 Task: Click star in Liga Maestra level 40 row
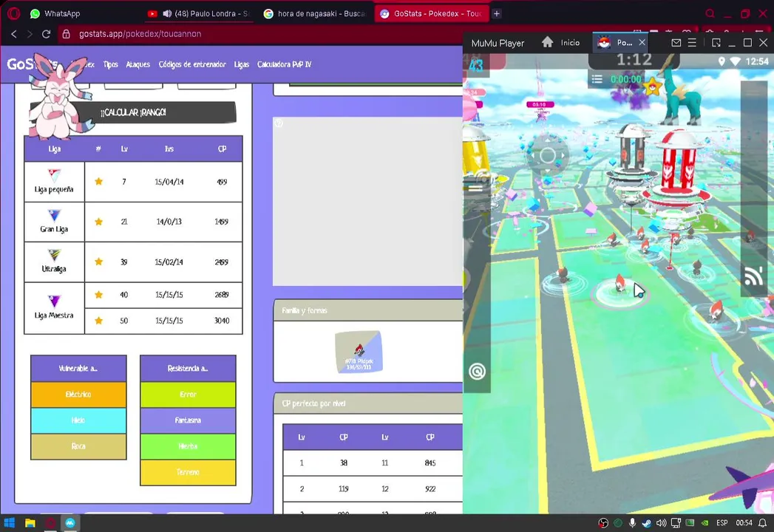pyautogui.click(x=99, y=295)
